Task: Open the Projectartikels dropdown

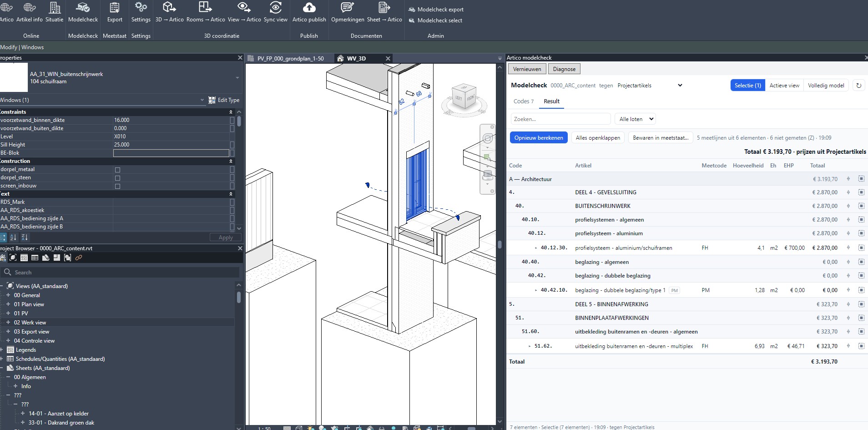Action: (650, 85)
